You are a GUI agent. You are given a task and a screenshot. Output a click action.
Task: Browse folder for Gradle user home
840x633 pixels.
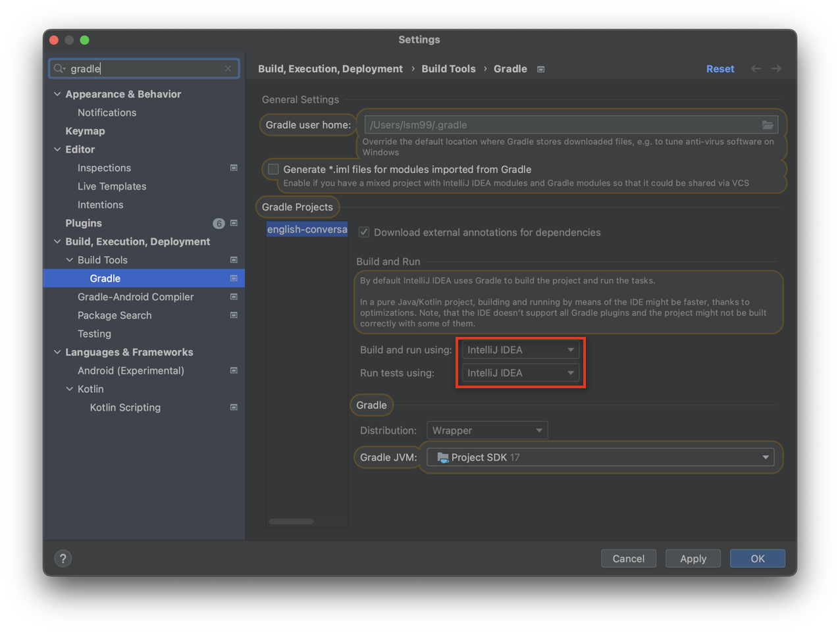pos(768,125)
